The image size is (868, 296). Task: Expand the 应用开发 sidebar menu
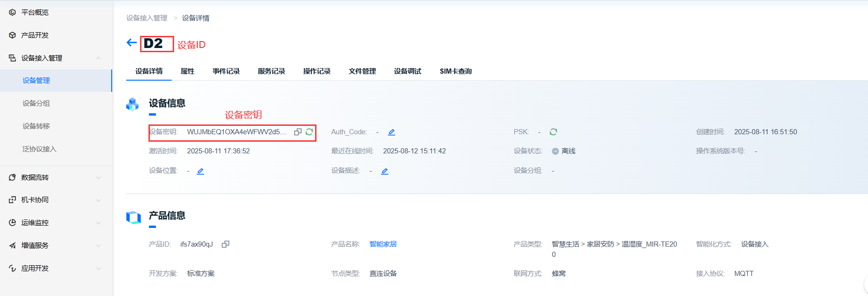pyautogui.click(x=98, y=268)
